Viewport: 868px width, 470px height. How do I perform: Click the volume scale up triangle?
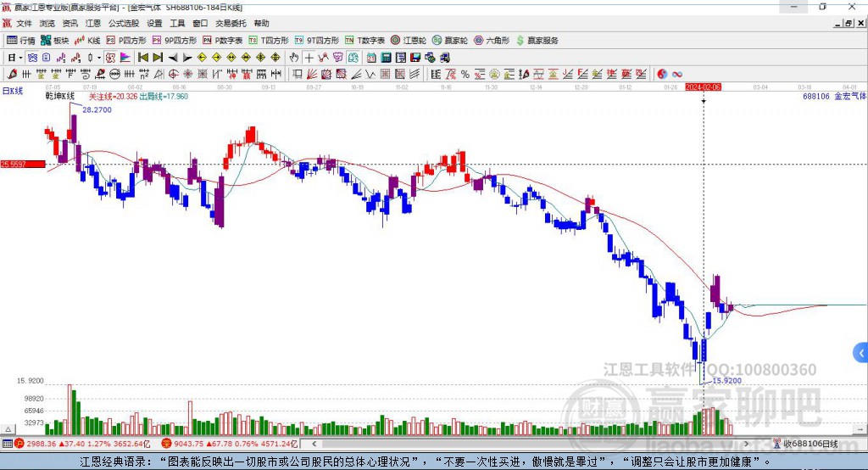[8, 429]
